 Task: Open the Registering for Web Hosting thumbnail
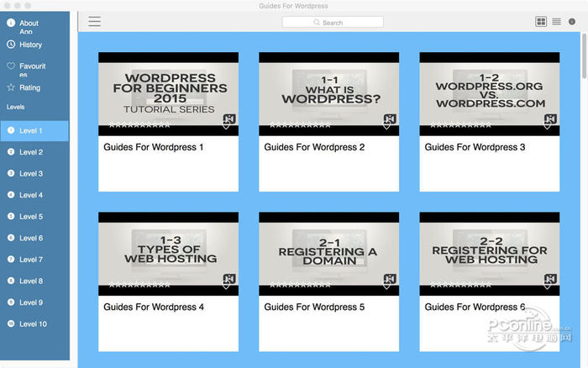490,254
